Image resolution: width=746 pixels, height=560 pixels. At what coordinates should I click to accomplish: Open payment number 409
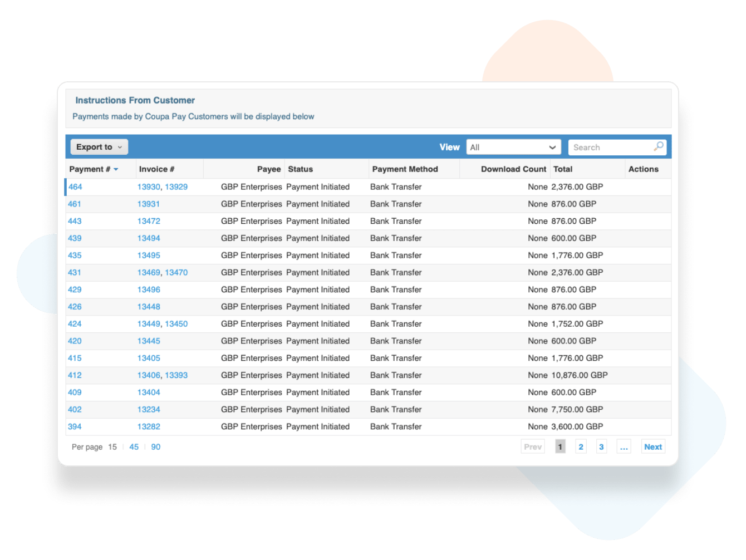tap(75, 392)
